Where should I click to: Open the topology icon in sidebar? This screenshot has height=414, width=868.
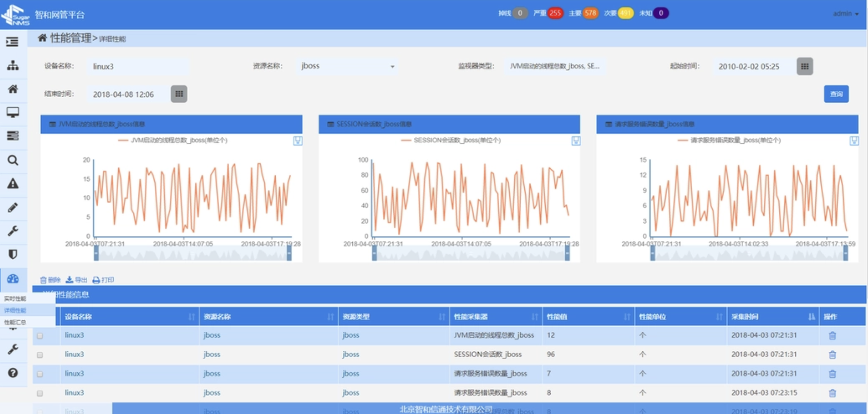coord(13,65)
